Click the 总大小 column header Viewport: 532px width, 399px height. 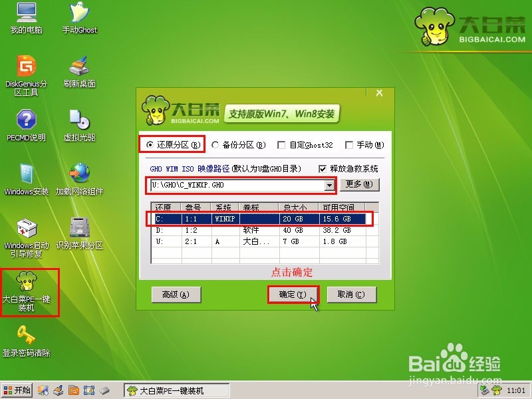click(299, 207)
